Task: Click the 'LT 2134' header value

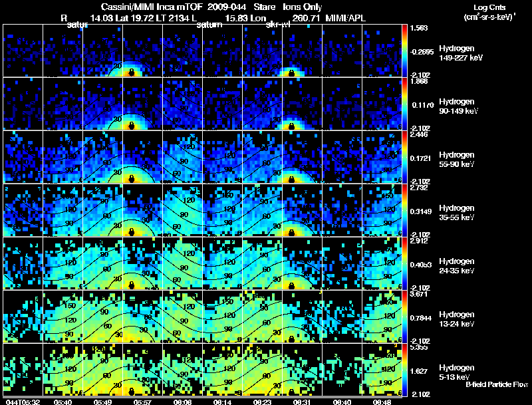Action: (174, 18)
